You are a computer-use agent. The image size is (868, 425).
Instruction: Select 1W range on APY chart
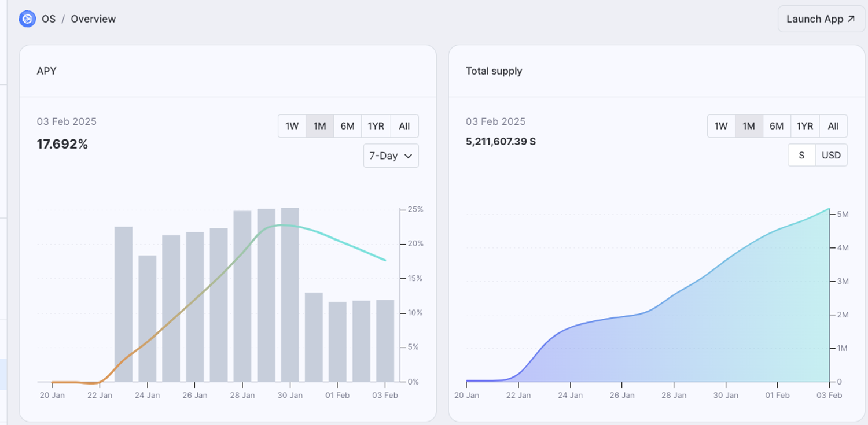point(292,126)
